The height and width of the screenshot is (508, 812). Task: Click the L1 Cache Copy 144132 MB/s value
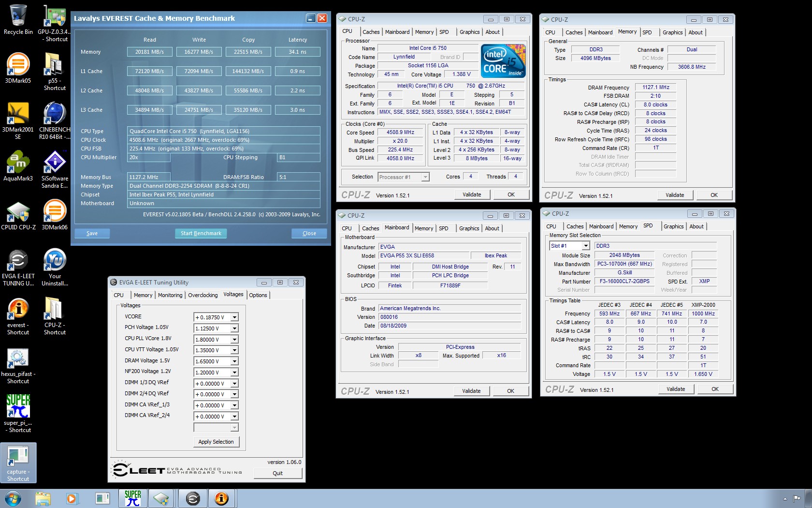click(x=248, y=71)
